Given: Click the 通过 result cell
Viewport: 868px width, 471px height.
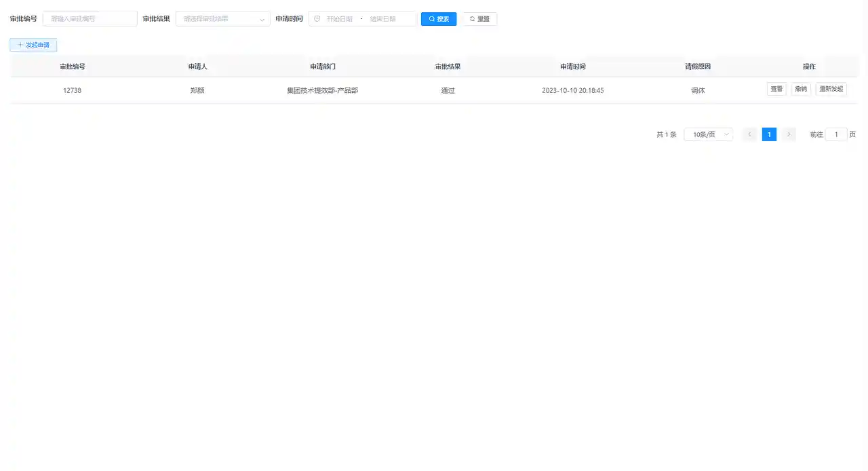Looking at the screenshot, I should pos(448,90).
